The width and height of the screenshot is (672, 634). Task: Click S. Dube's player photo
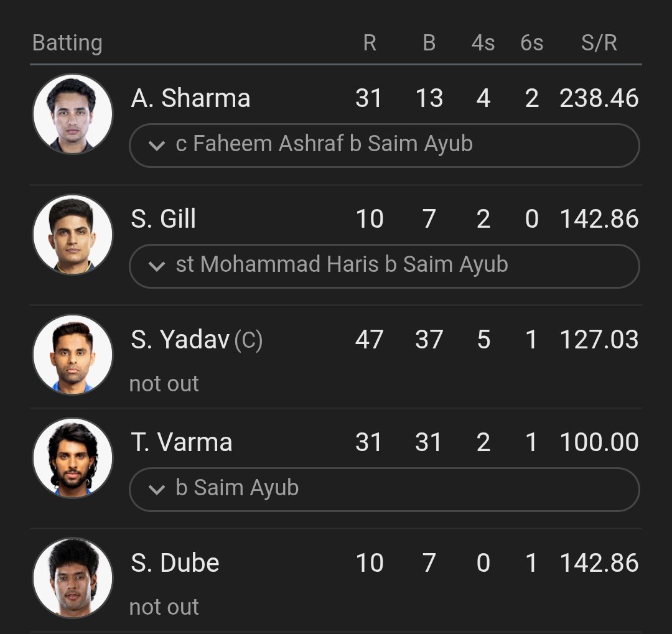tap(73, 577)
